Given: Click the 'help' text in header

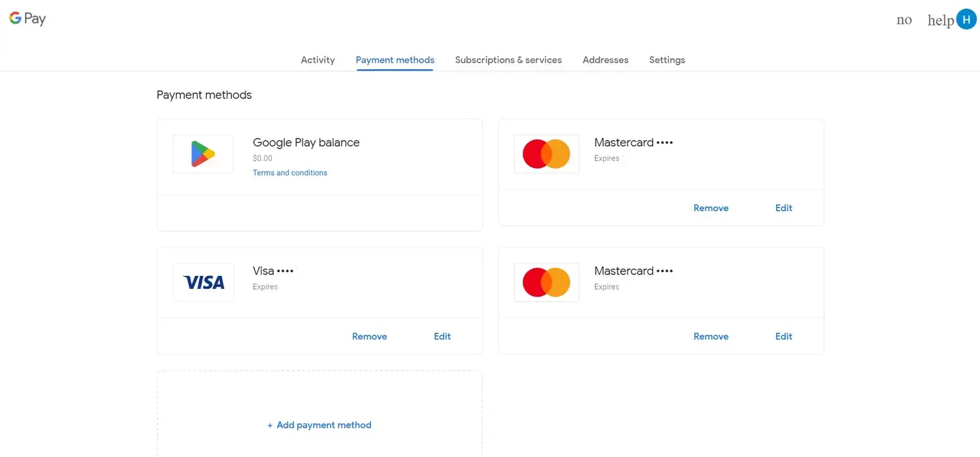Looking at the screenshot, I should coord(941,20).
